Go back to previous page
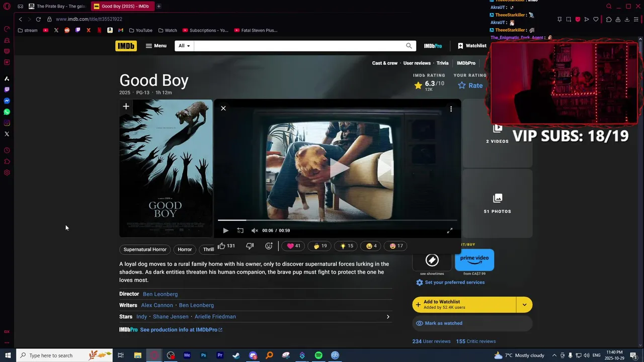This screenshot has height=362, width=644. coord(20,19)
